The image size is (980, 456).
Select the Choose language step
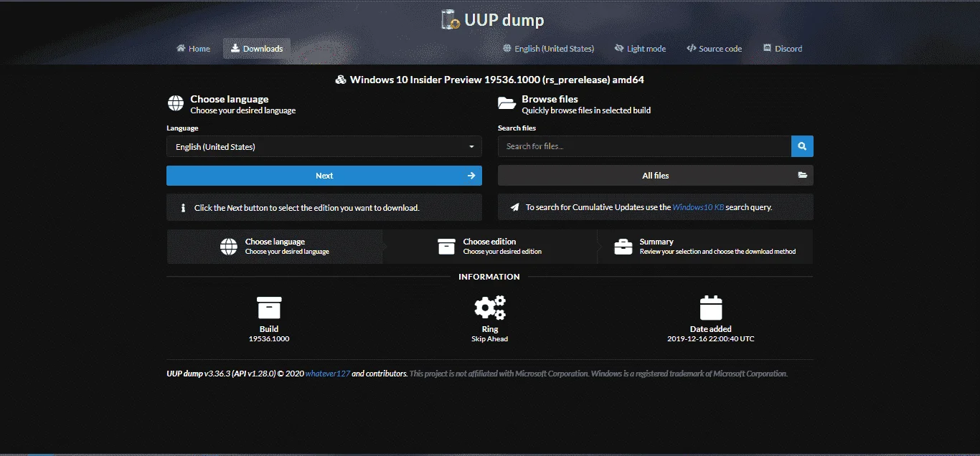point(275,247)
